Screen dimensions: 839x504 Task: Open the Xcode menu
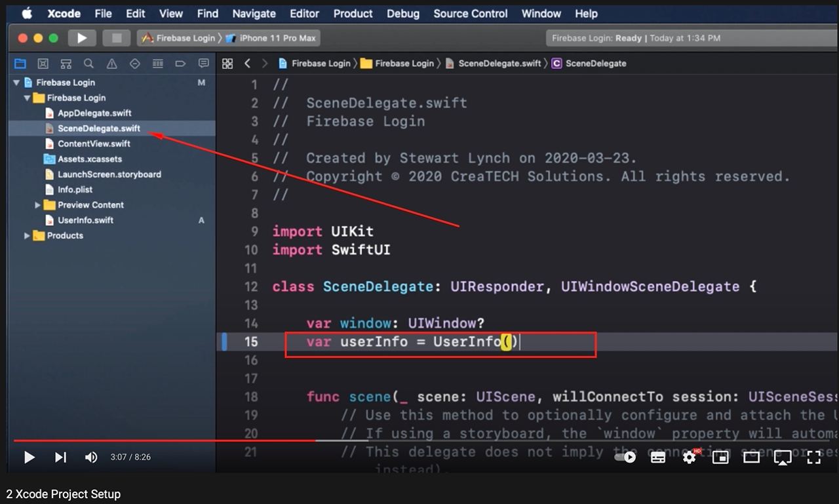point(64,13)
